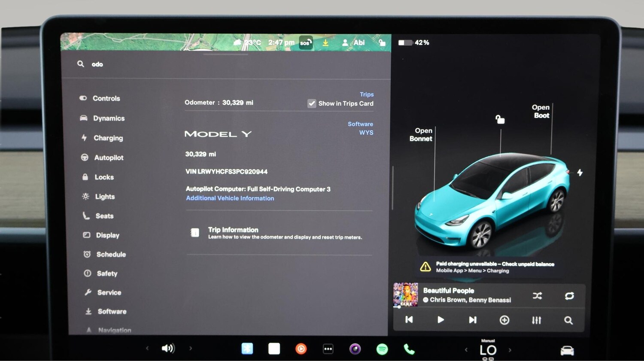Viewport: 644px width, 361px height.
Task: Tap the weather temperature indicator
Action: point(248,42)
